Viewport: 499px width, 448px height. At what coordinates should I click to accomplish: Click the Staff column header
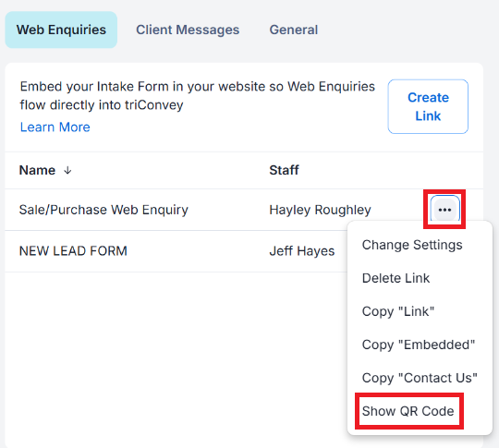(285, 170)
